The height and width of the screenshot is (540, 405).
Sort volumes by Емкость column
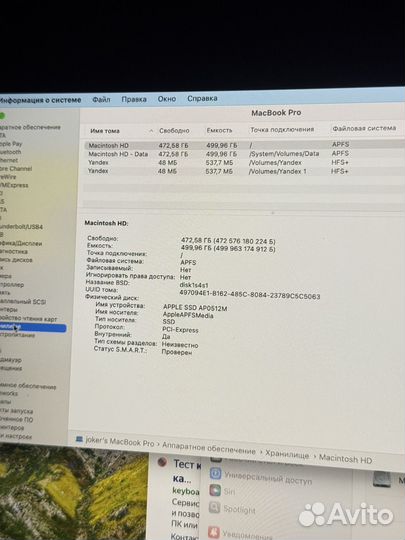[219, 130]
